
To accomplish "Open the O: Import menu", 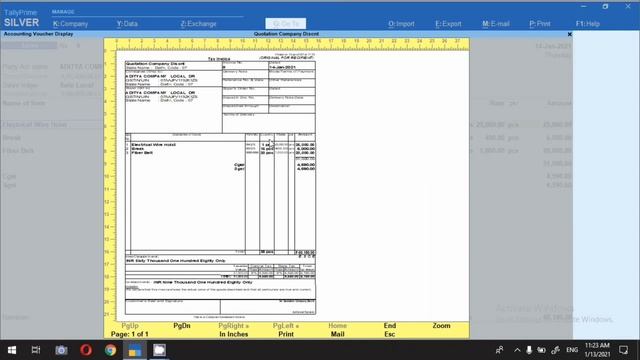I will [401, 24].
